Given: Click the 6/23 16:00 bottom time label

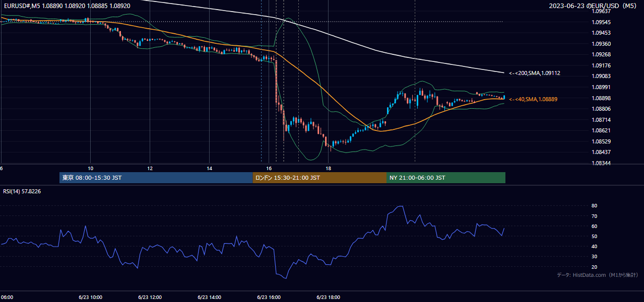Looking at the screenshot, I should [269, 297].
